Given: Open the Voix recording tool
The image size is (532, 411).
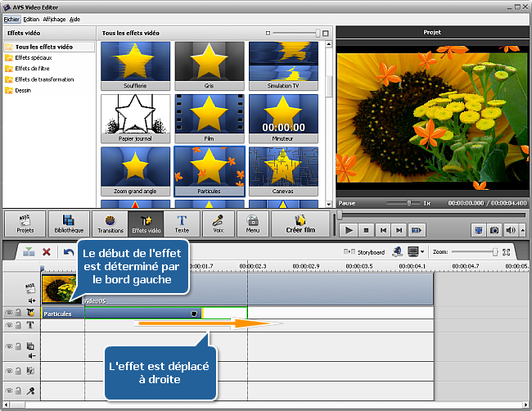Looking at the screenshot, I should click(x=218, y=224).
